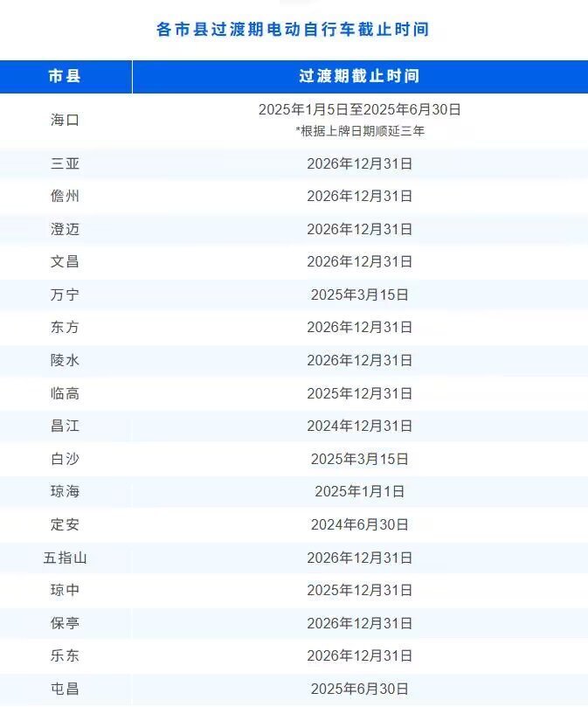This screenshot has width=588, height=707.
Task: Click the 白沙 row label
Action: click(65, 459)
